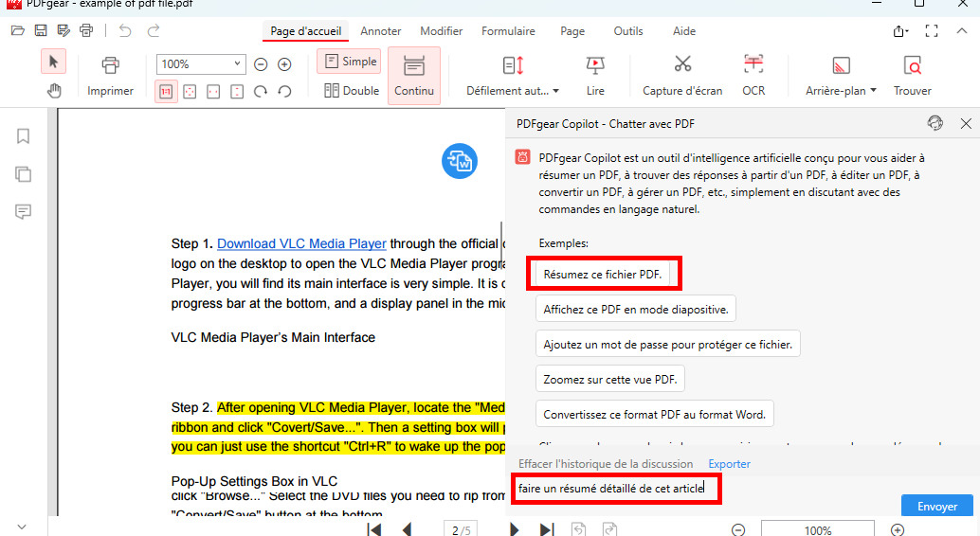Open the share dropdown icon
This screenshot has height=536, width=980.
coord(900,31)
